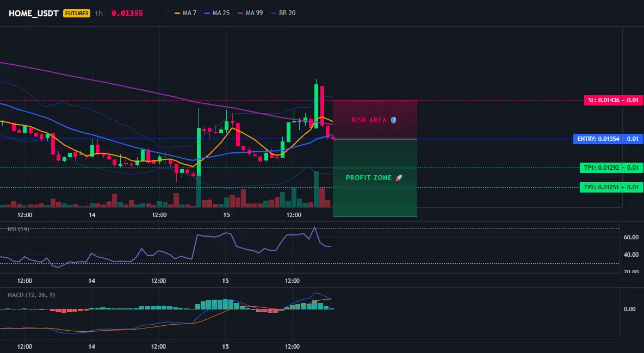This screenshot has height=353, width=644.
Task: Click the MACD (12, 26, 9) label
Action: pyautogui.click(x=31, y=295)
